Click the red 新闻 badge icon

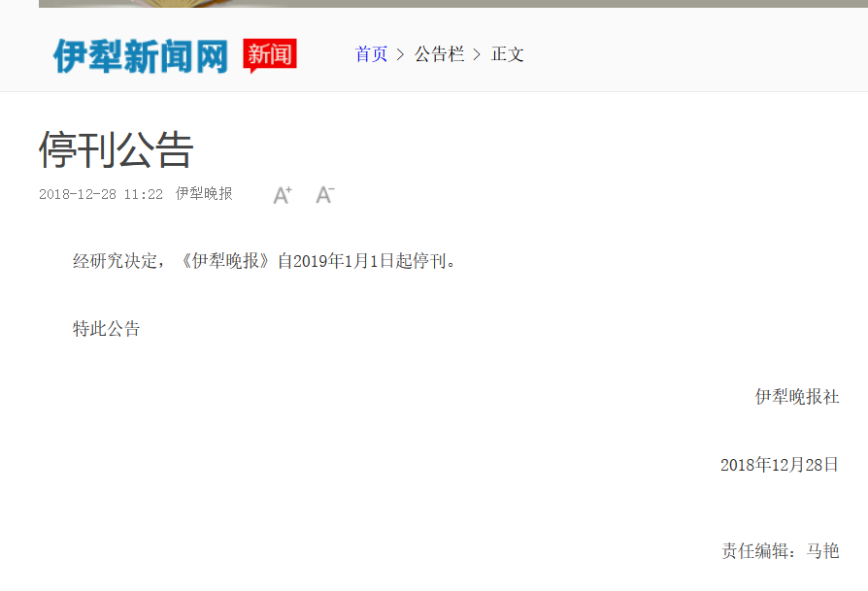(269, 54)
